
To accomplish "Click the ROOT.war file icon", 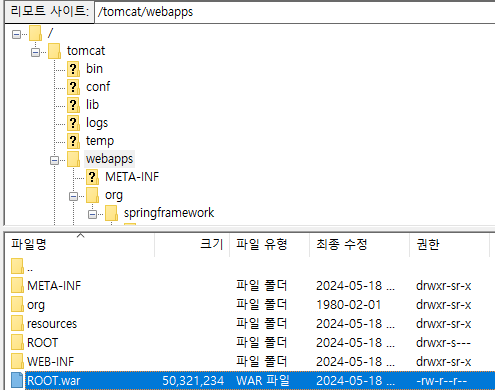I will point(17,380).
